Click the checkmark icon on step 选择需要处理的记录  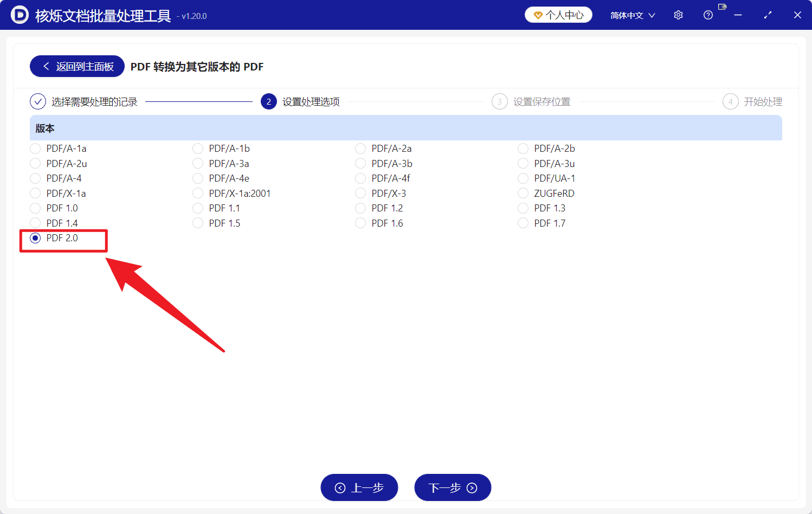(x=37, y=101)
